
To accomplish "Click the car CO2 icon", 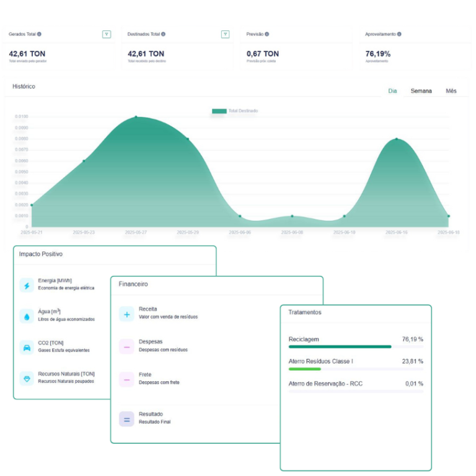I will tap(27, 347).
